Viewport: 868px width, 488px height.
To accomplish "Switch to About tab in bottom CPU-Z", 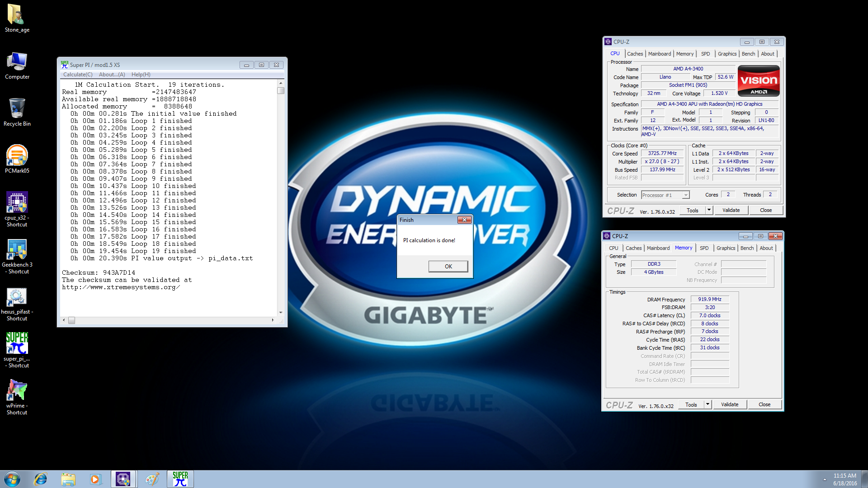I will pyautogui.click(x=766, y=248).
